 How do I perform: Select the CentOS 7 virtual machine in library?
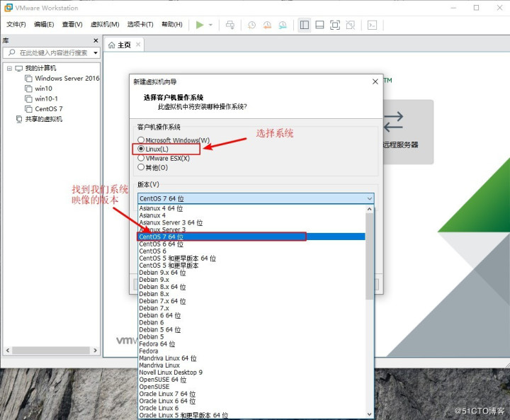[44, 108]
